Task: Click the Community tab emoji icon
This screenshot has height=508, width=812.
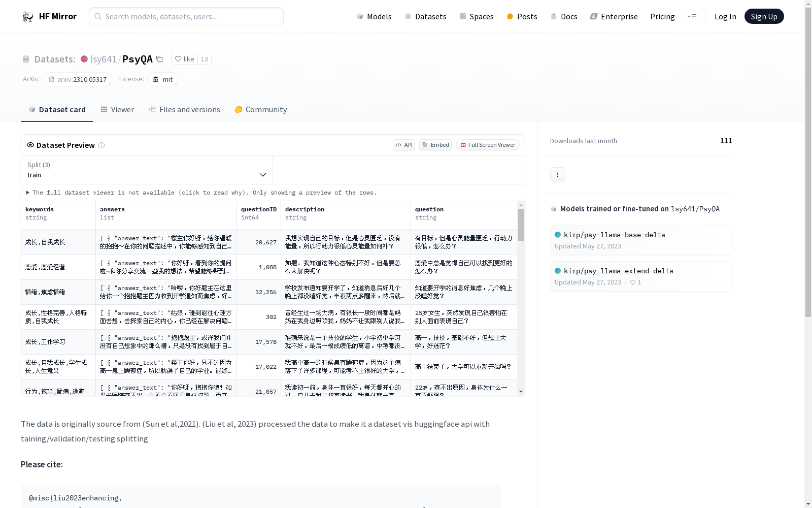Action: [239, 109]
